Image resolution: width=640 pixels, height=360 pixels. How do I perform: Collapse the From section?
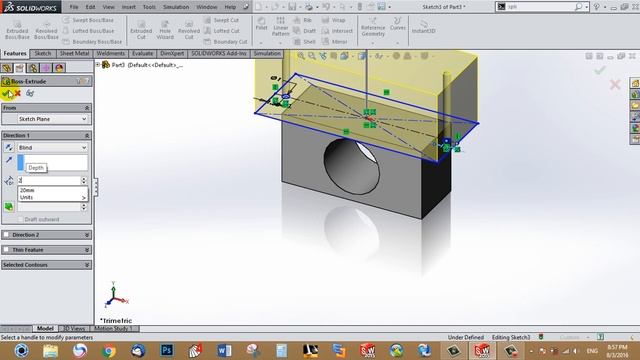pyautogui.click(x=87, y=108)
